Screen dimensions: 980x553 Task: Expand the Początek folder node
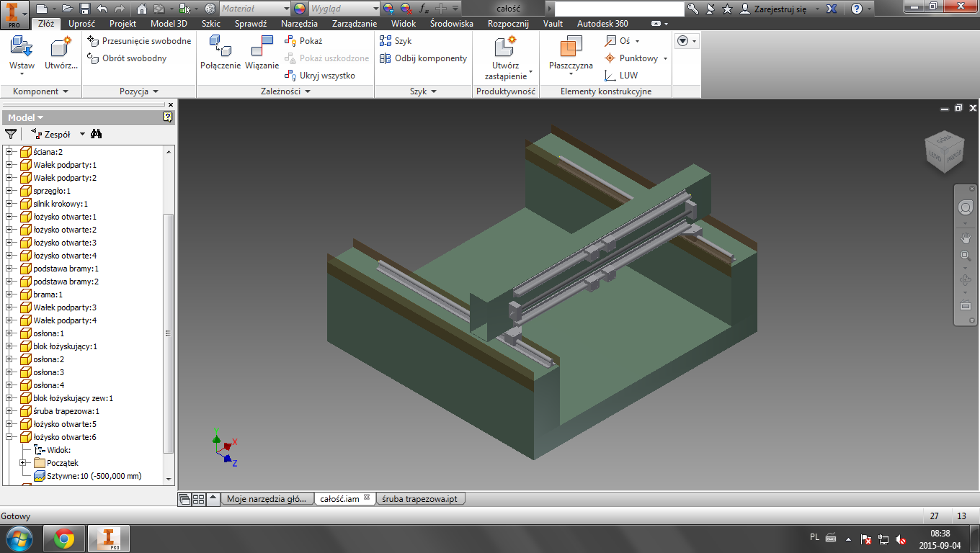23,463
